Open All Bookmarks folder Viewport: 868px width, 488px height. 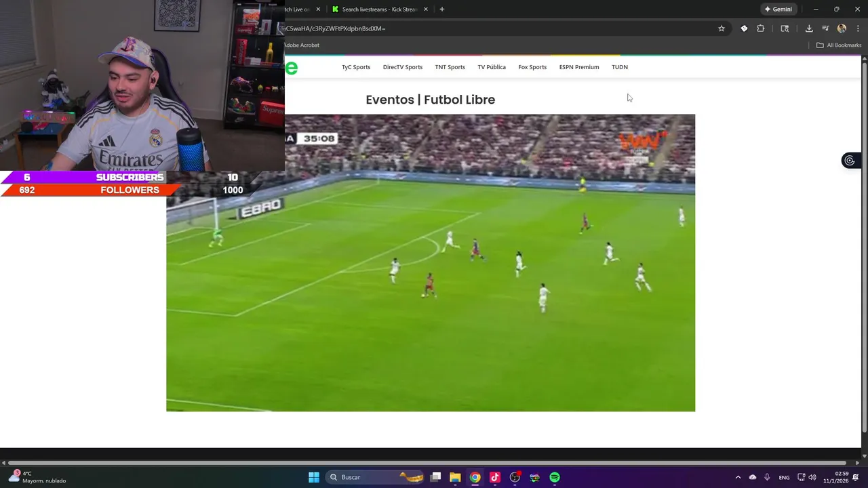(x=839, y=45)
